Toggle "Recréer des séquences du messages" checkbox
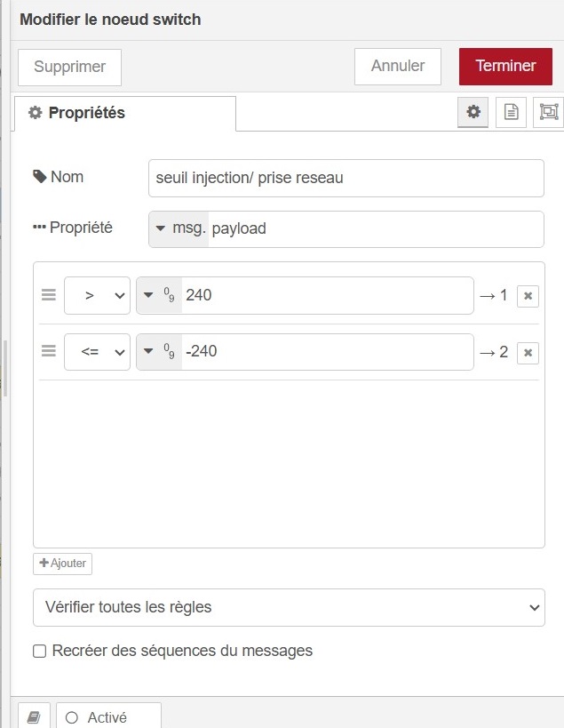 point(40,652)
